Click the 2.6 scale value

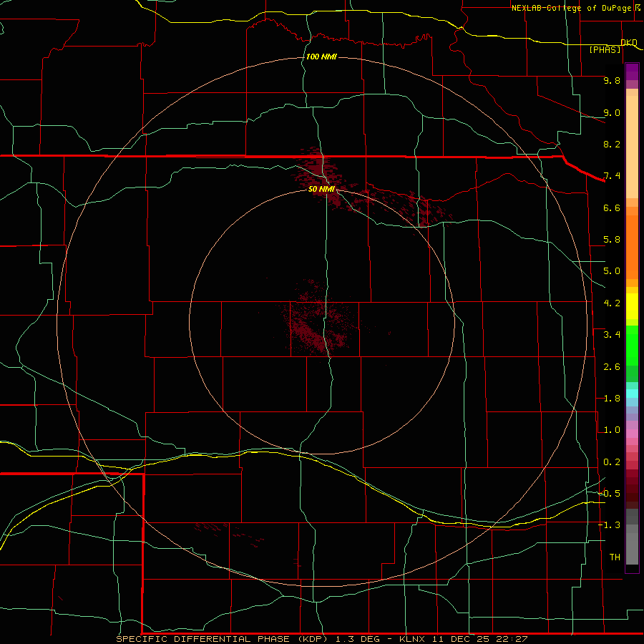coord(612,367)
